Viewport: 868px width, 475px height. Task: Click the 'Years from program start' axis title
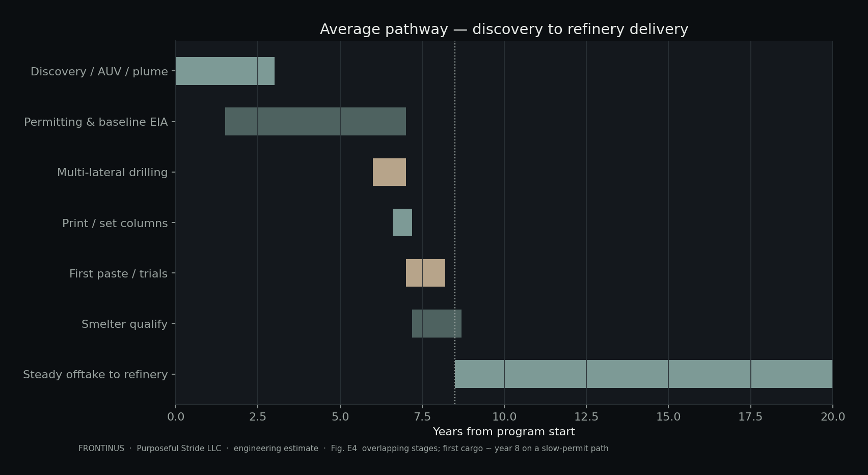pyautogui.click(x=504, y=432)
